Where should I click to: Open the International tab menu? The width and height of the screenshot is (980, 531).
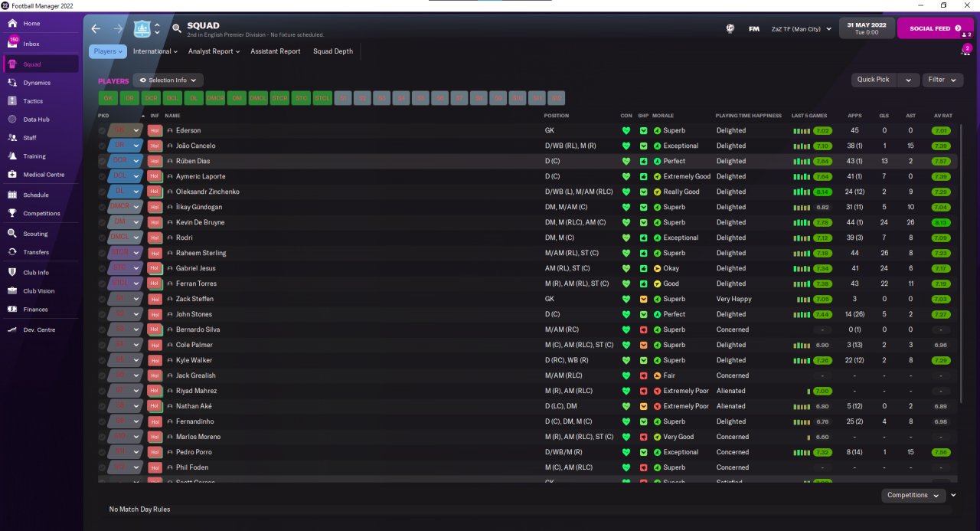coord(155,51)
